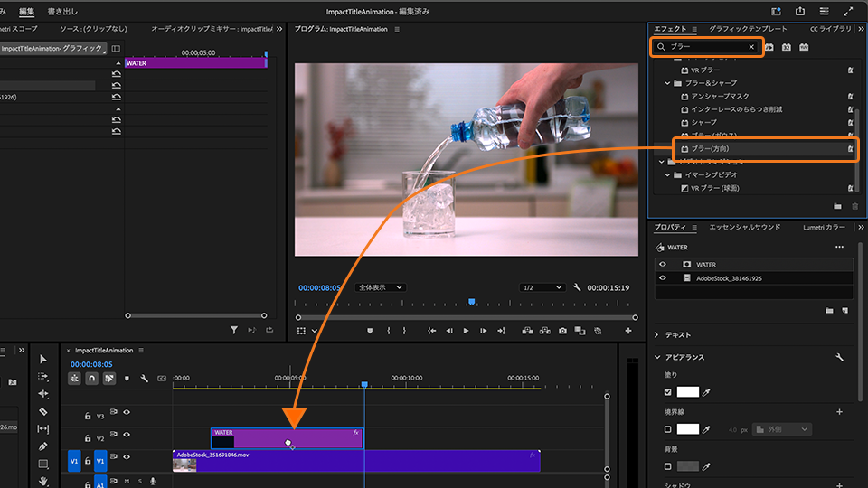Screen dimensions: 868x488
Task: Click the fill color eyedropper
Action: click(x=707, y=392)
